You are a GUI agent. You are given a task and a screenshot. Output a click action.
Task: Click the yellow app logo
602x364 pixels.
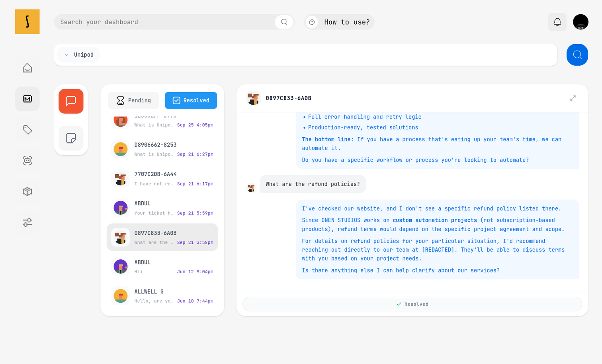pyautogui.click(x=27, y=22)
